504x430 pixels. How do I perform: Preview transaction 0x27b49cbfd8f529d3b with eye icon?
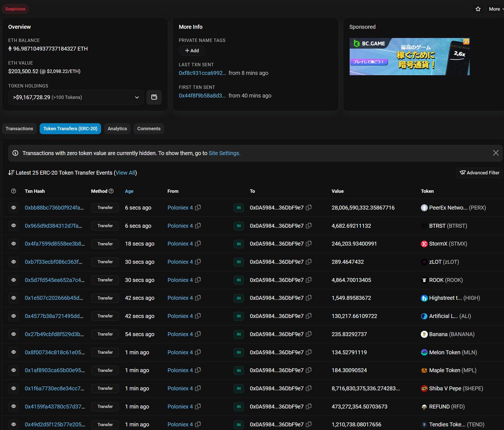click(13, 334)
